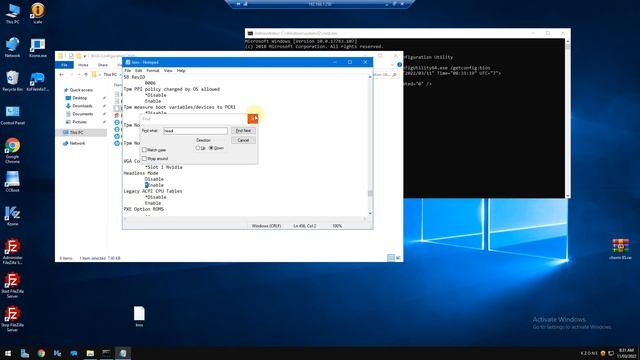Open the Notepad File menu
Image resolution: width=640 pixels, height=360 pixels.
[x=128, y=71]
